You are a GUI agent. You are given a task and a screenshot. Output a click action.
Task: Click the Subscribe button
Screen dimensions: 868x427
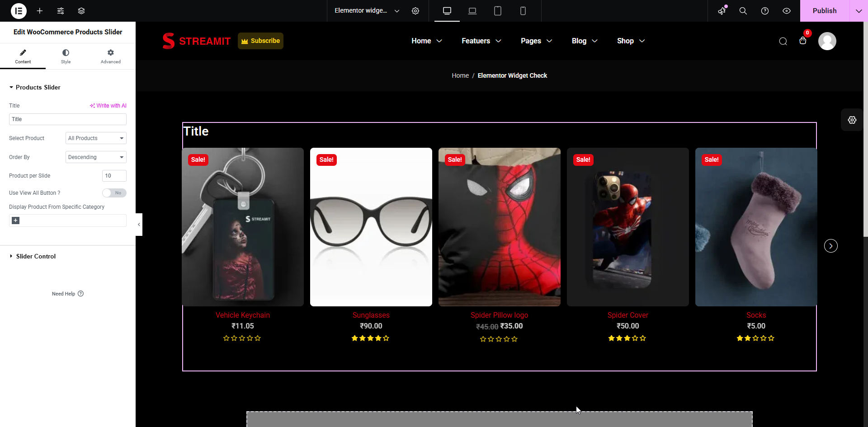[260, 41]
